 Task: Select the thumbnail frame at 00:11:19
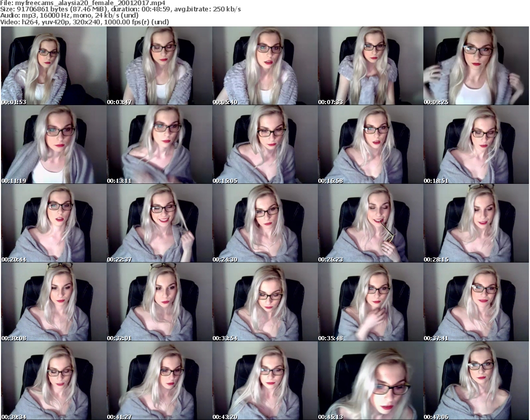point(54,144)
